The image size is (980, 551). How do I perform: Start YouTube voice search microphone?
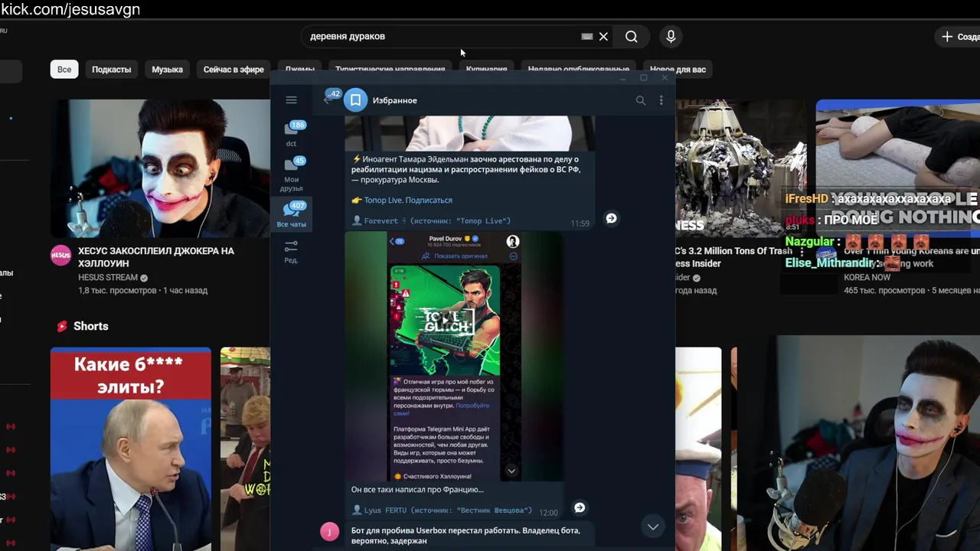click(671, 36)
